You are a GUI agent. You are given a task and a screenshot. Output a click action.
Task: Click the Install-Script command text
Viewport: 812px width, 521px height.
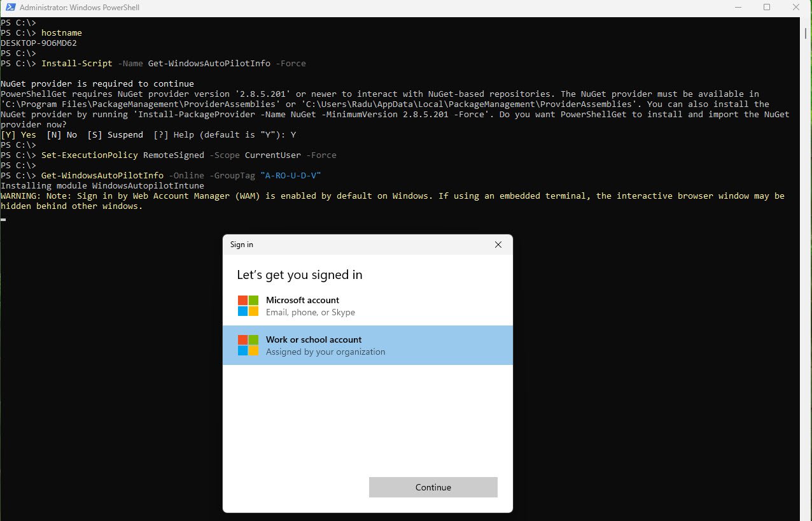[x=76, y=63]
